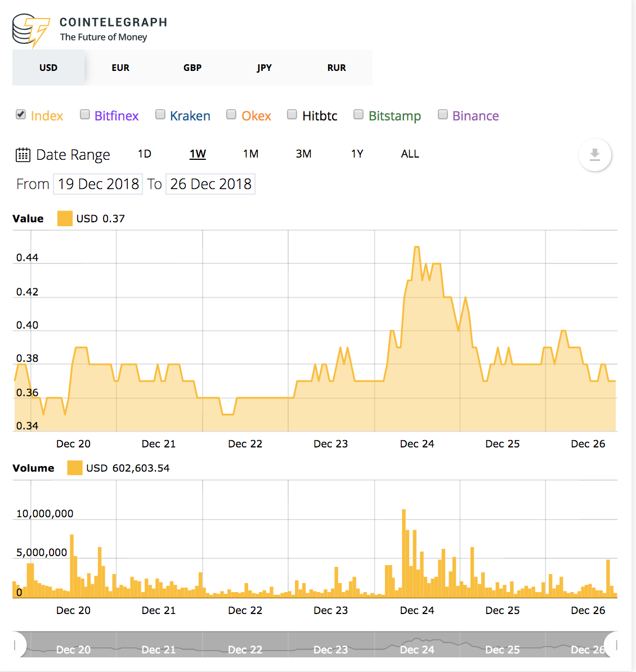Click the tallest volume bar near Dec 24
Screen dimensions: 636x672
click(404, 553)
